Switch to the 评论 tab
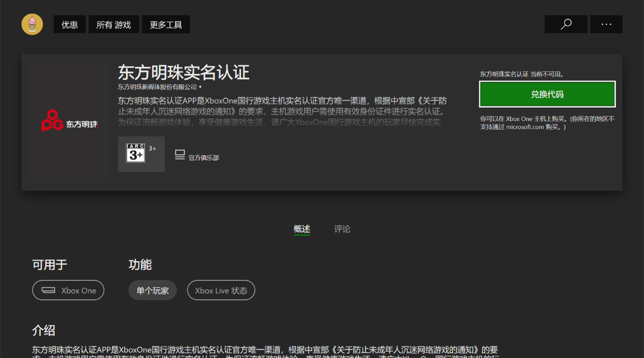Image resolution: width=644 pixels, height=358 pixels. tap(342, 229)
